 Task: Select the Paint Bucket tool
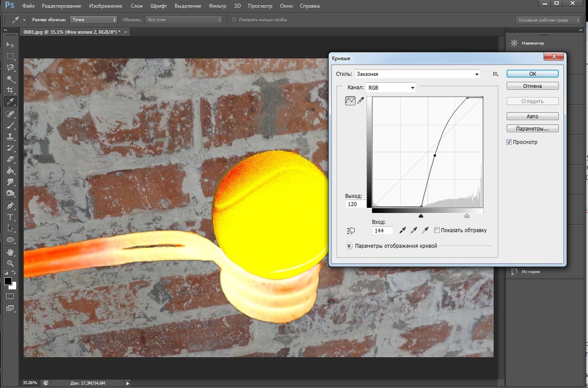(x=10, y=171)
